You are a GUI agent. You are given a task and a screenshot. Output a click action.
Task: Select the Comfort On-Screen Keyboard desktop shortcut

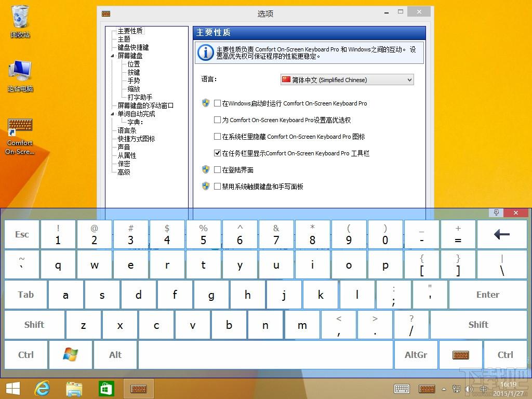(x=20, y=136)
